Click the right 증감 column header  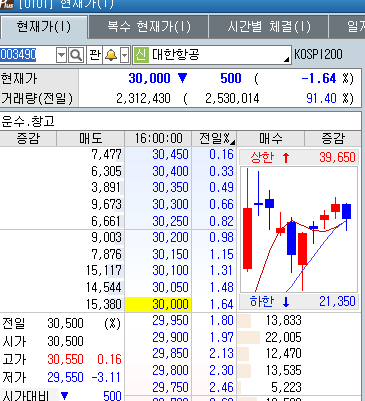pyautogui.click(x=333, y=138)
